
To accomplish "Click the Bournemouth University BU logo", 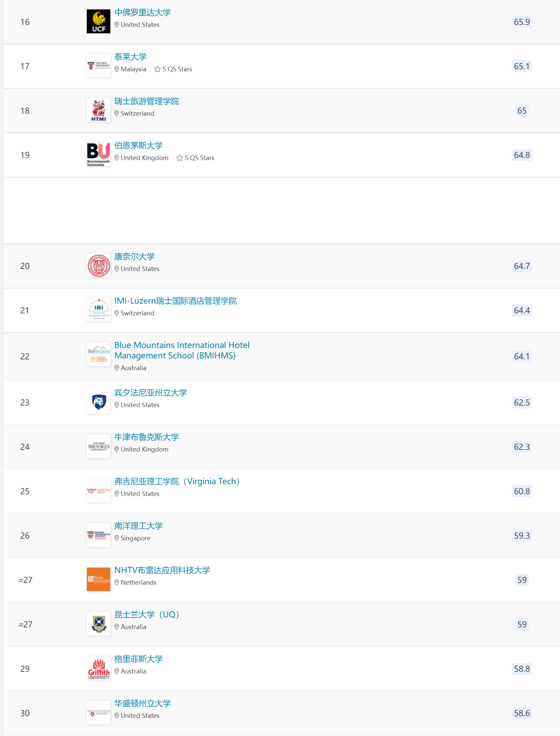I will (x=98, y=155).
